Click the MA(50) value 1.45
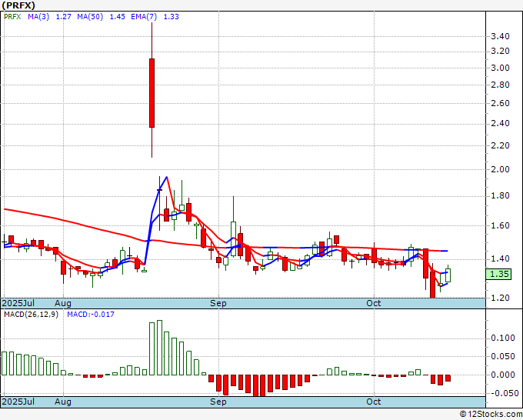Image resolution: width=523 pixels, height=420 pixels. [x=118, y=17]
